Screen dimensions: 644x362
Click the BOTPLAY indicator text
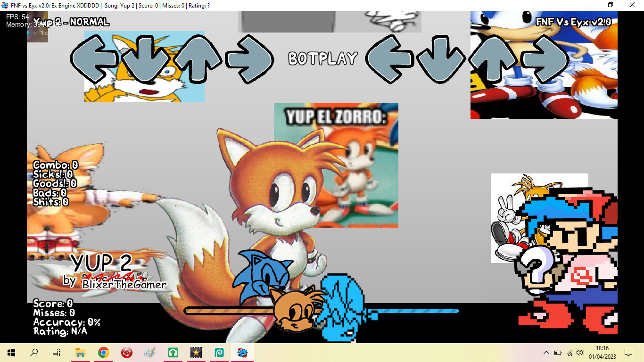(324, 58)
